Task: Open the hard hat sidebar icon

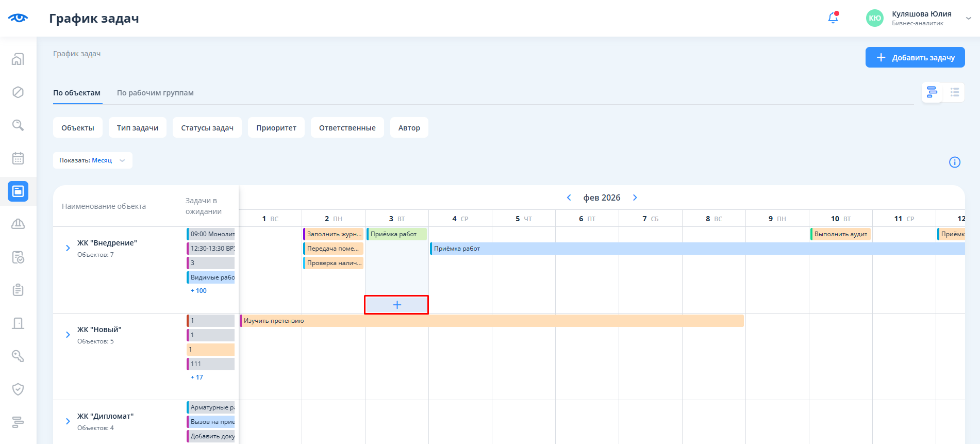Action: [x=18, y=224]
